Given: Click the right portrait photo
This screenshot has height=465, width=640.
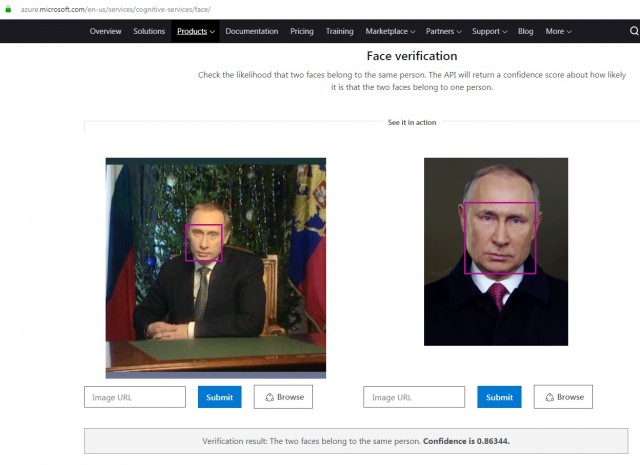Looking at the screenshot, I should 496,251.
